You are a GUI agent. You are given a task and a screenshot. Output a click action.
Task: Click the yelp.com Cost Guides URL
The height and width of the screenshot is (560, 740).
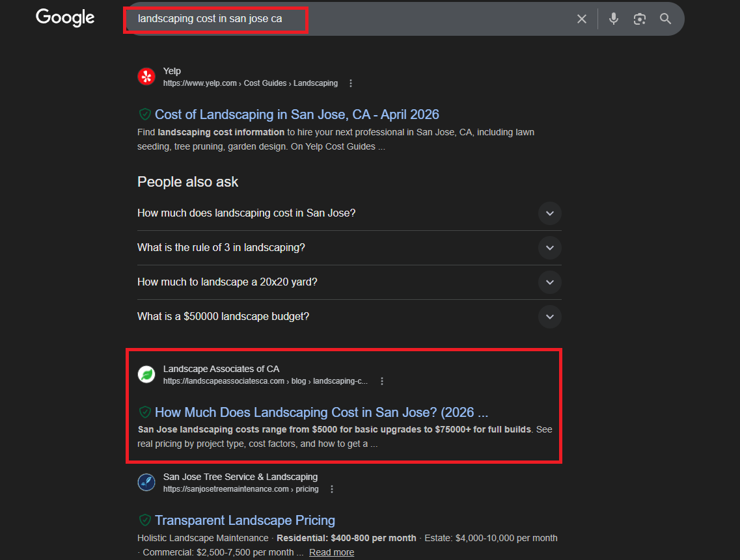pyautogui.click(x=251, y=83)
